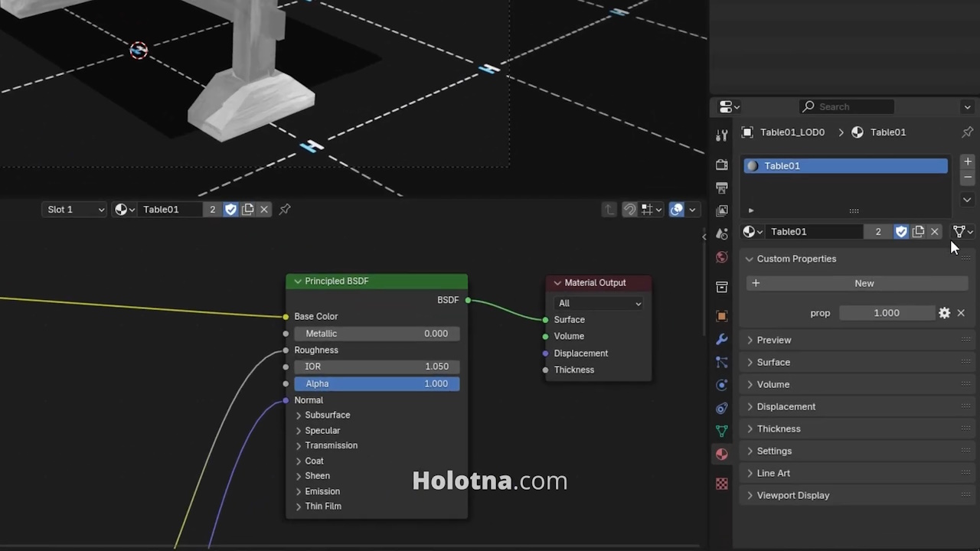Collapse the Custom Properties panel
This screenshot has width=980, height=551.
tap(856, 259)
